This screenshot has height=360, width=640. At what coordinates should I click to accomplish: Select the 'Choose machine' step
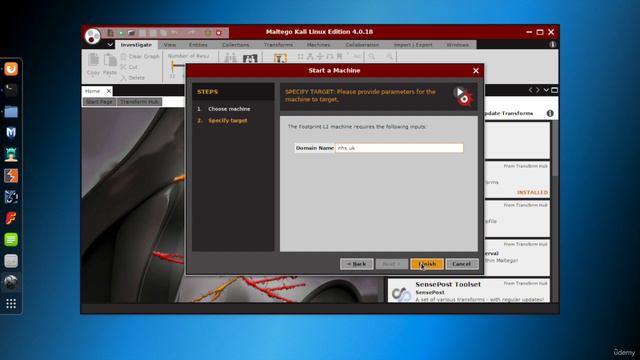(229, 109)
